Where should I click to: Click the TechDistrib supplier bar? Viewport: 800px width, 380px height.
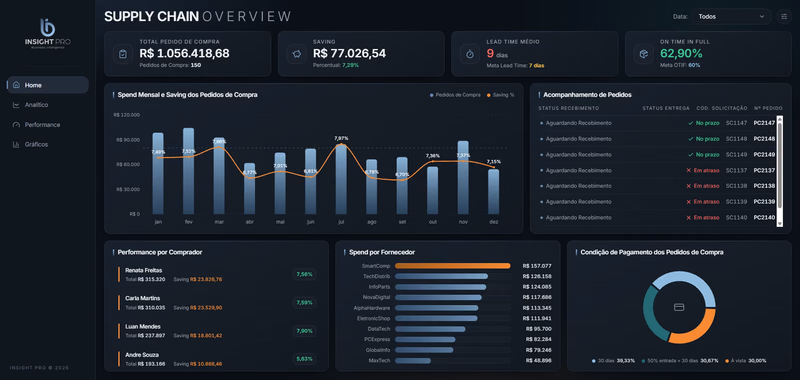click(441, 276)
